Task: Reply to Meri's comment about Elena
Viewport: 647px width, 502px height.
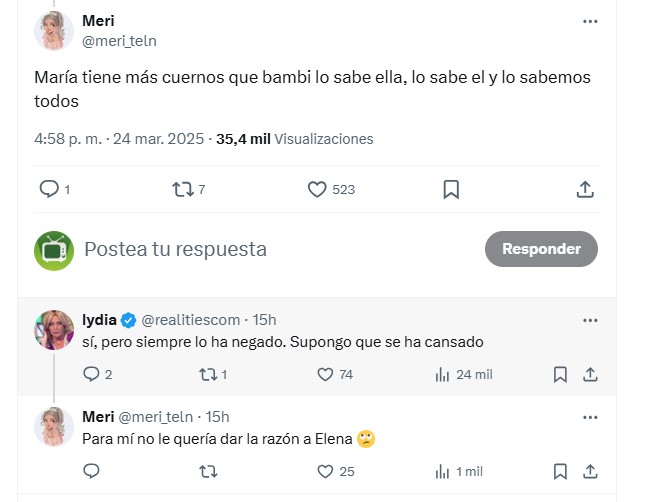Action: point(91,471)
